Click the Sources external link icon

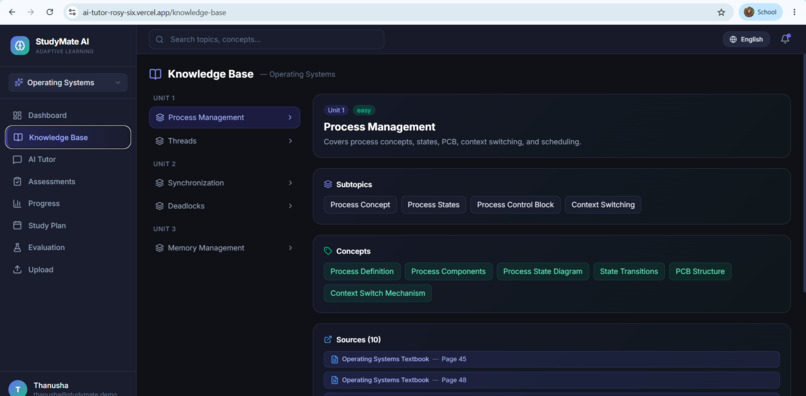[x=328, y=339]
